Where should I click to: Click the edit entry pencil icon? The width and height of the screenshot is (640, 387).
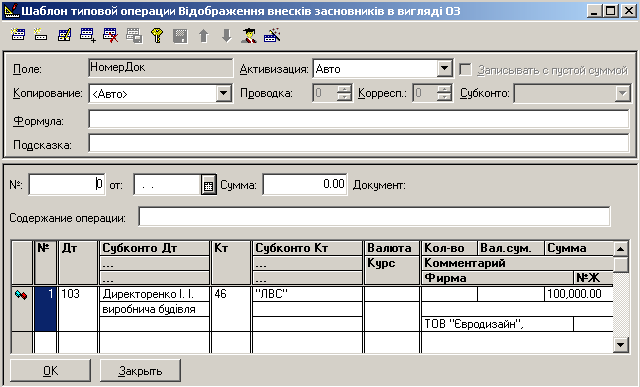64,35
